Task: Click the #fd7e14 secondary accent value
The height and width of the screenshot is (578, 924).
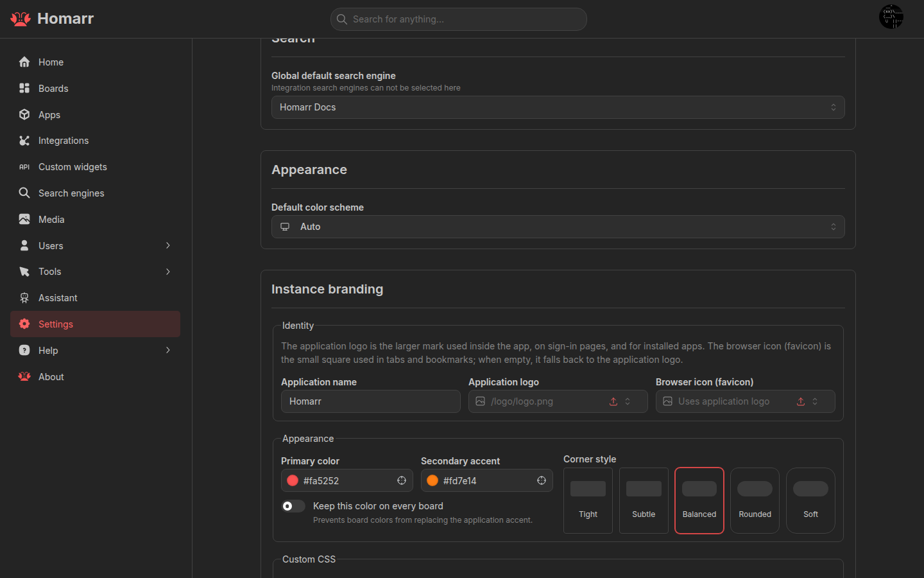Action: point(460,481)
